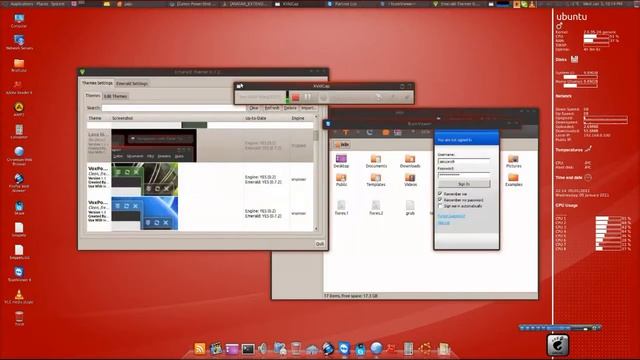This screenshot has height=360, width=640.
Task: Click the orange RSS feed dock icon
Action: (200, 349)
